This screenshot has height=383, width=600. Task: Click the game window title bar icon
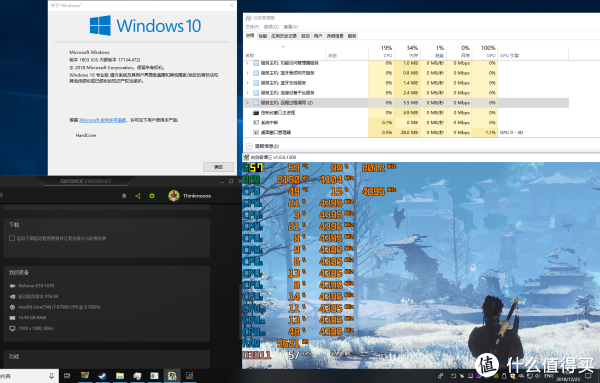coord(246,157)
